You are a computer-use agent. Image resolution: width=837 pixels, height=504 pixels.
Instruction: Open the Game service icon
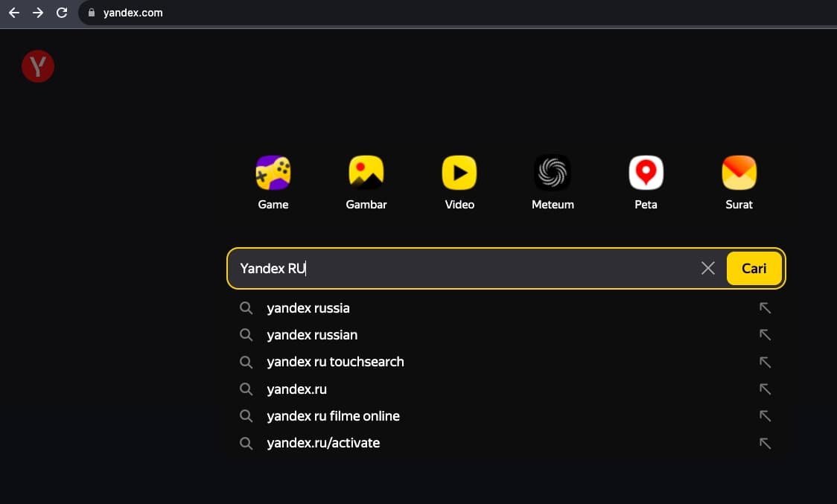(273, 173)
